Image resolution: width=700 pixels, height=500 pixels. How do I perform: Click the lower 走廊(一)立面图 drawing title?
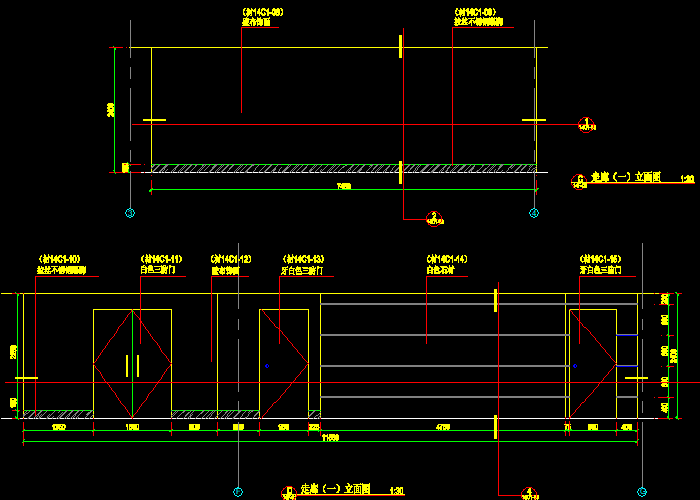tap(335, 489)
